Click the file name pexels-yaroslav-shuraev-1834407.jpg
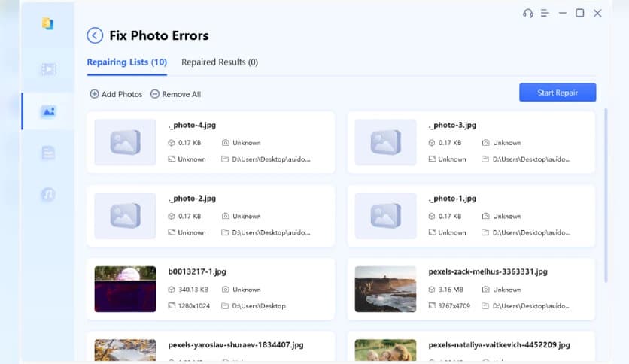629x364 pixels. tap(236, 345)
